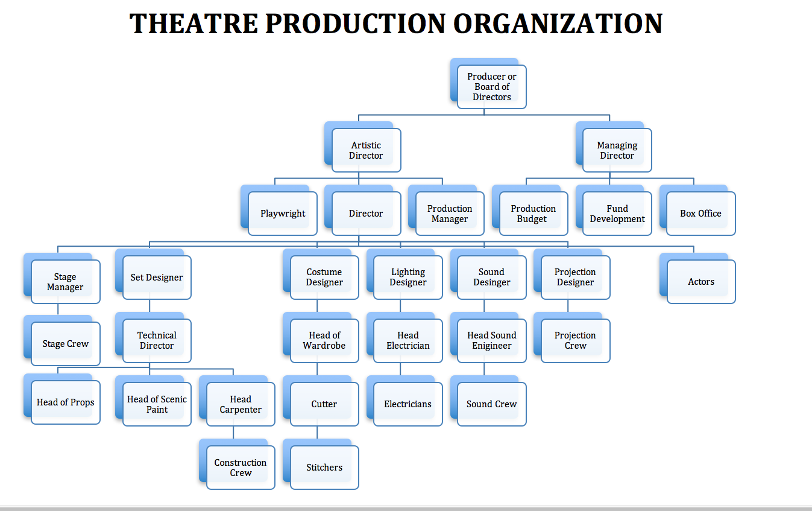812x511 pixels.
Task: Click the Stitchers box
Action: click(324, 468)
